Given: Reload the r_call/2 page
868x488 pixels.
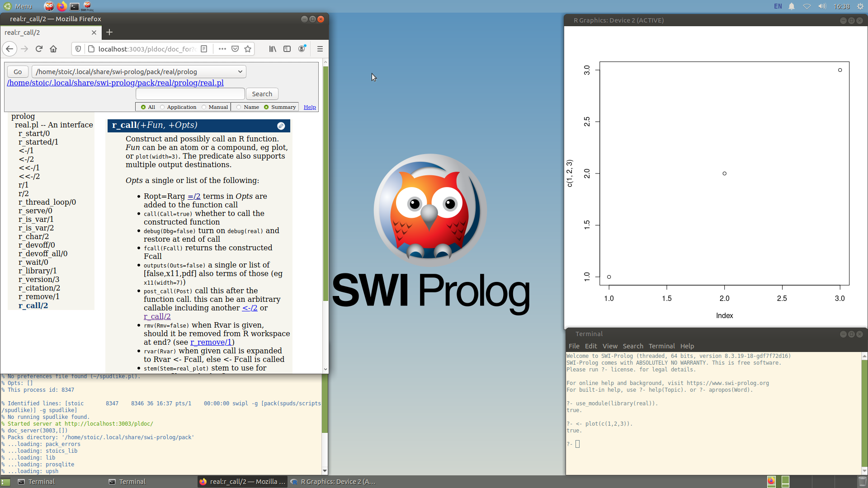Looking at the screenshot, I should 39,49.
